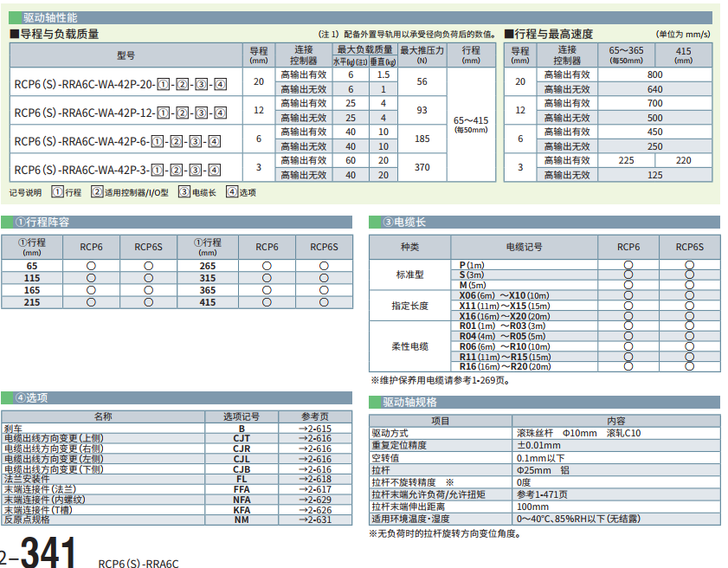Image resolution: width=728 pixels, height=568 pixels.
Task: Click speed value 800 in speed table
Action: click(654, 74)
